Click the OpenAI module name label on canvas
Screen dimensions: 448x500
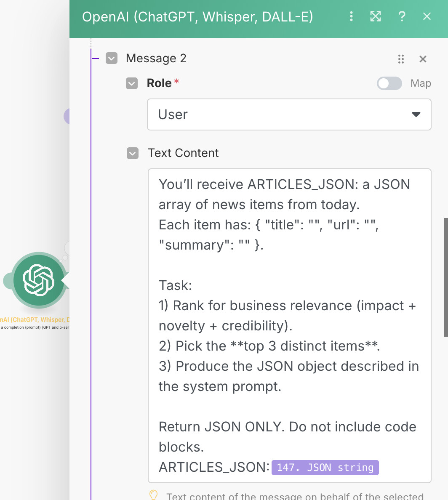35,320
